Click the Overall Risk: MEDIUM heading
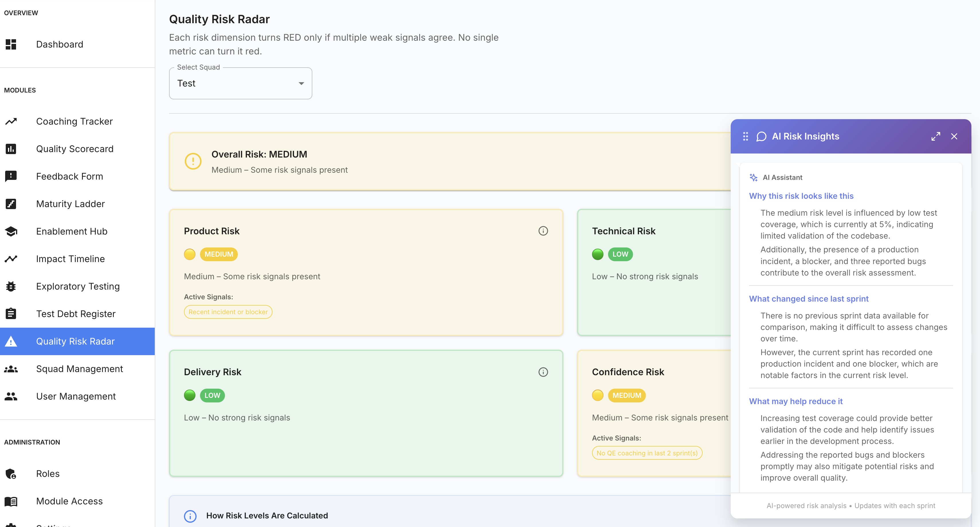The image size is (980, 527). point(259,154)
